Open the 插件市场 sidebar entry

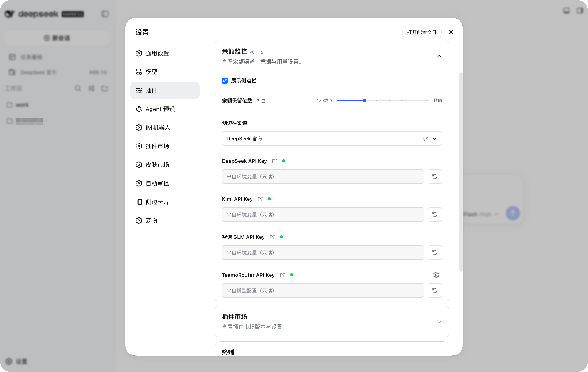tap(165, 146)
